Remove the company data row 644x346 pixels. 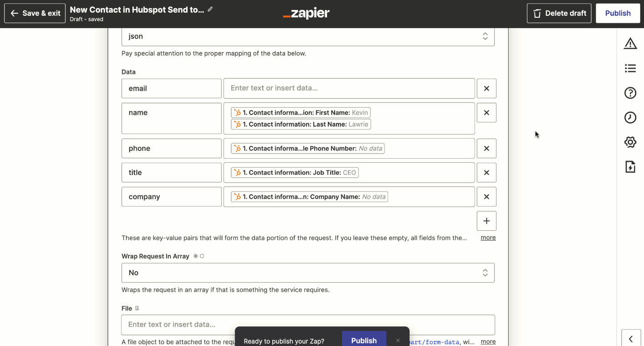tap(487, 197)
